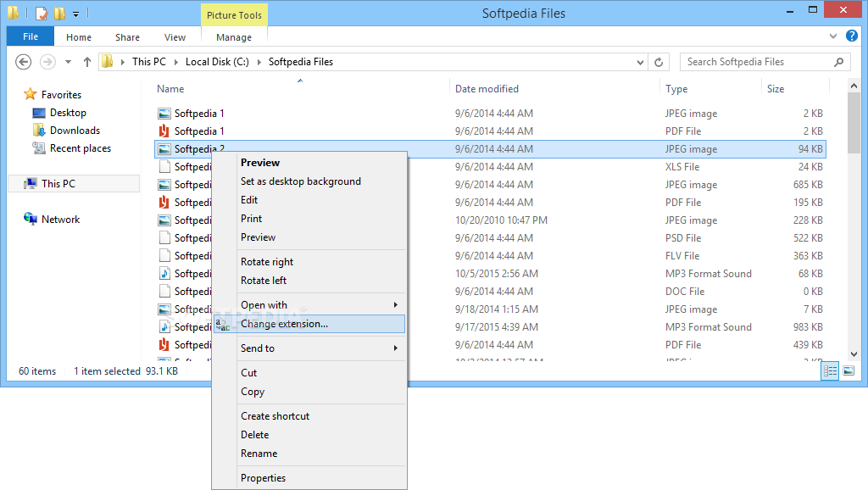This screenshot has height=490, width=868.
Task: Sort by the Name column header
Action: pyautogui.click(x=170, y=88)
